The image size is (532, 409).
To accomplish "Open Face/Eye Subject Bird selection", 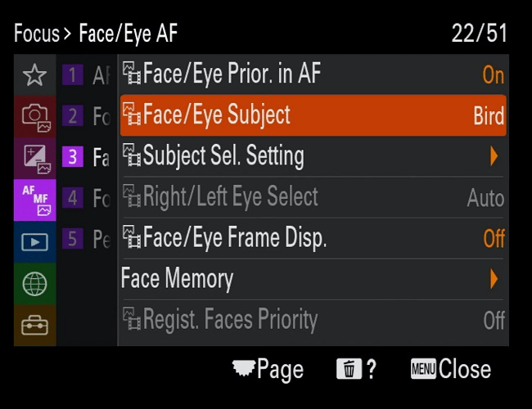I will click(488, 115).
